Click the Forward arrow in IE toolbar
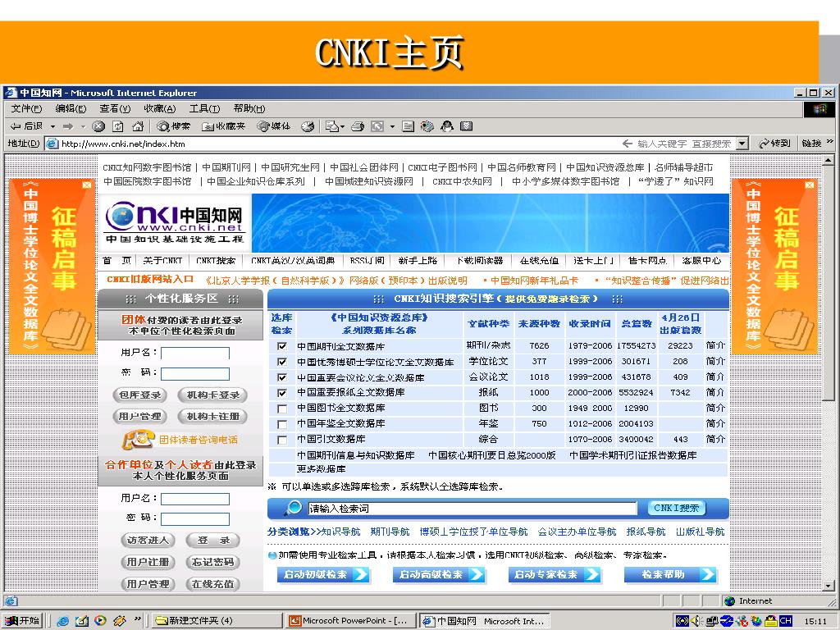Viewport: 840px width, 630px height. click(68, 126)
